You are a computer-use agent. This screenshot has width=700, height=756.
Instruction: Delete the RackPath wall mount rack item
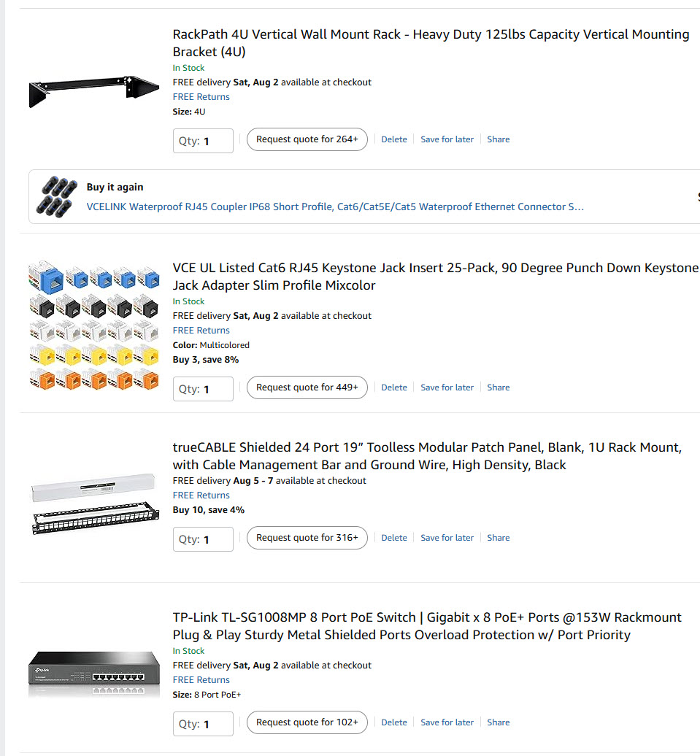coord(394,139)
